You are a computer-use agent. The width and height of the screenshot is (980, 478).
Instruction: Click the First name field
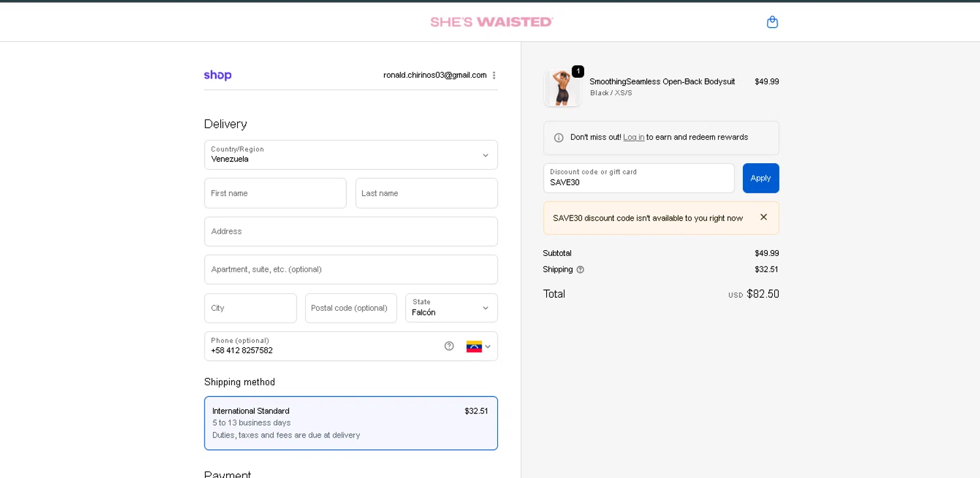click(x=275, y=193)
